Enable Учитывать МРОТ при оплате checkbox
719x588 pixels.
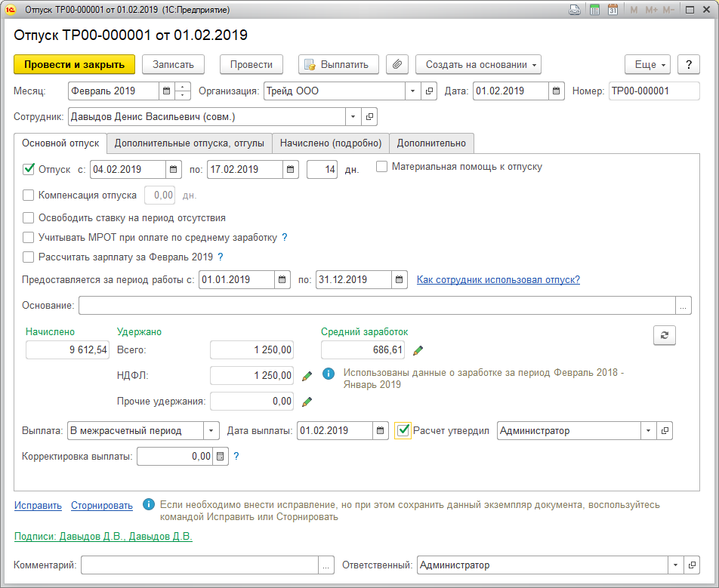pyautogui.click(x=29, y=238)
